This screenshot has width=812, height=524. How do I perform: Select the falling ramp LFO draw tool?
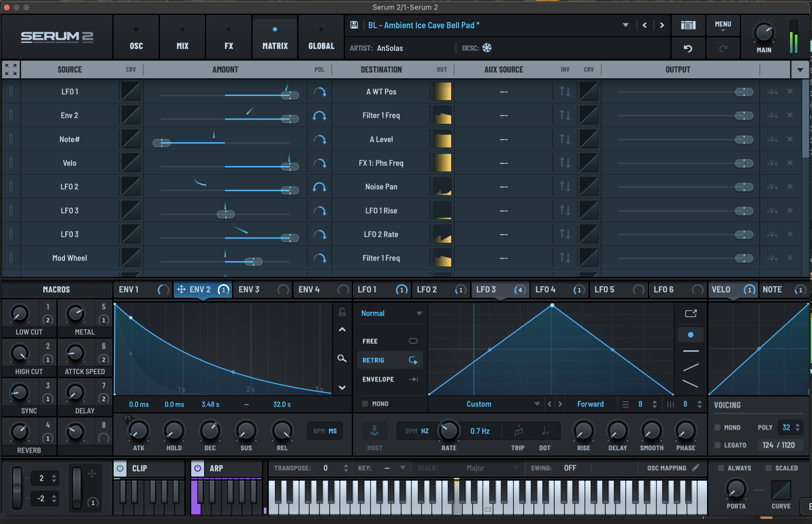pyautogui.click(x=691, y=384)
